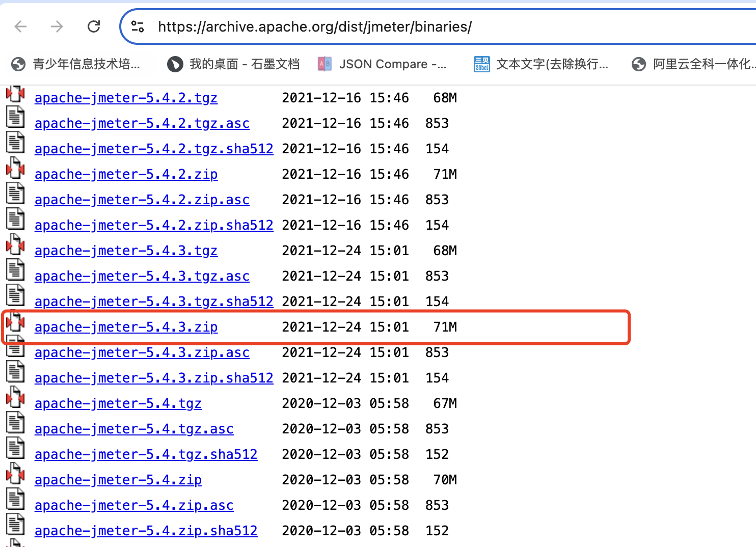Select the date in apache-jmeter-5.4.2.tgz row
The image size is (756, 547).
tap(345, 98)
